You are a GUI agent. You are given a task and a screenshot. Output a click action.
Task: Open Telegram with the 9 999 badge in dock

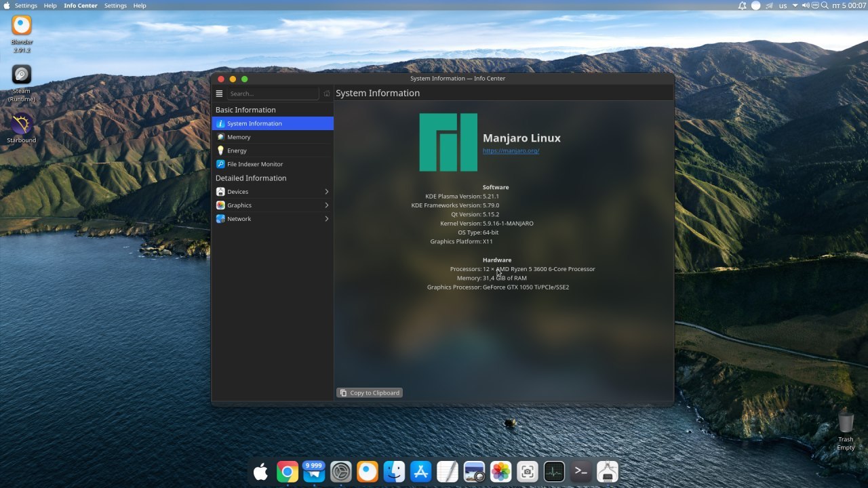coord(314,472)
